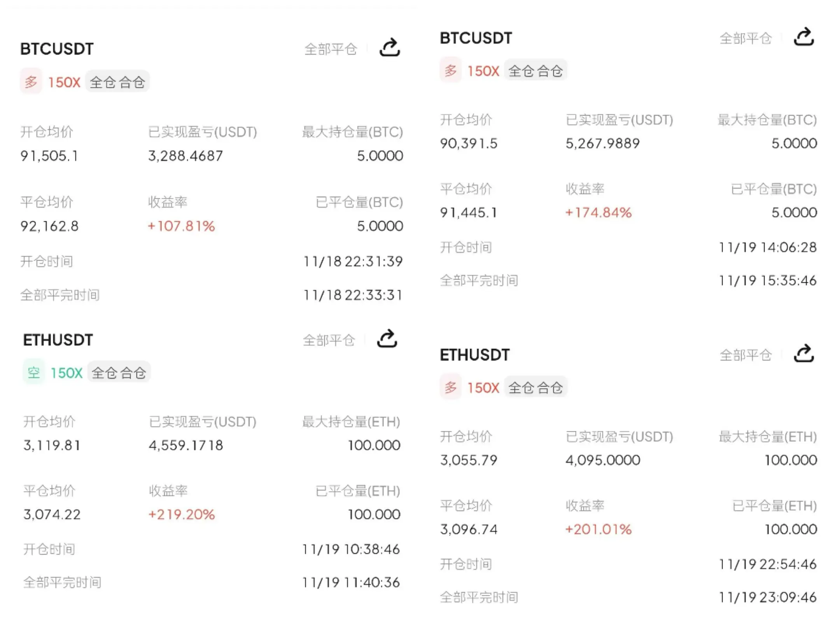Click the +219.20% return rate value
840x630 pixels.
point(182,514)
